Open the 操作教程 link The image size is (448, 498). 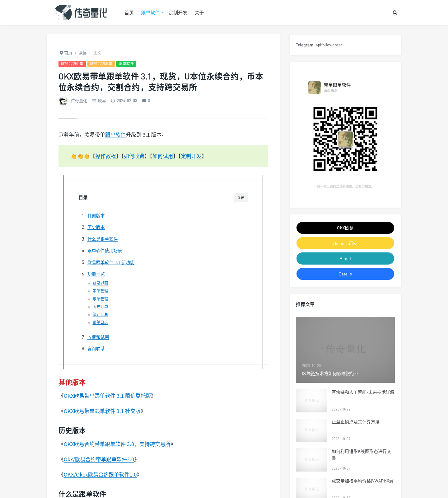click(x=105, y=156)
